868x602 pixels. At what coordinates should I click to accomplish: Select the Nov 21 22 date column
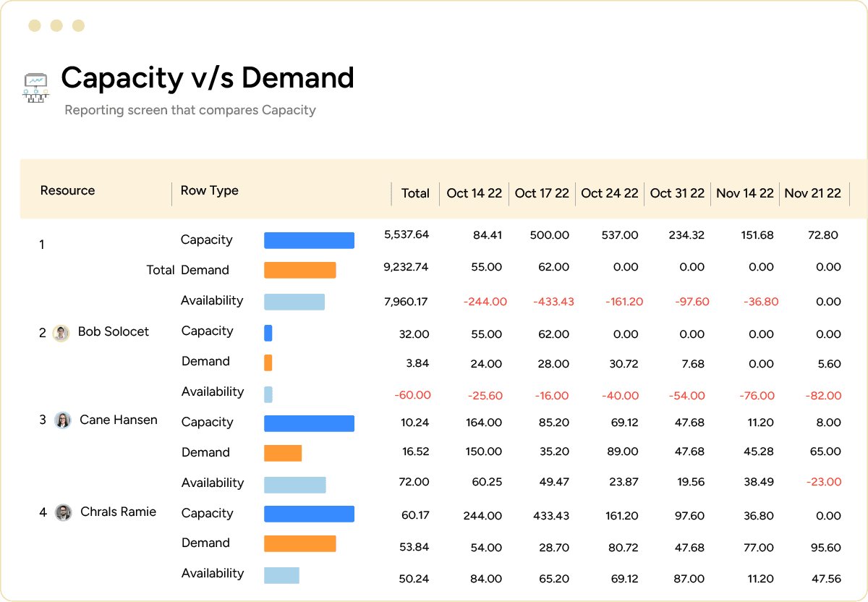(813, 193)
